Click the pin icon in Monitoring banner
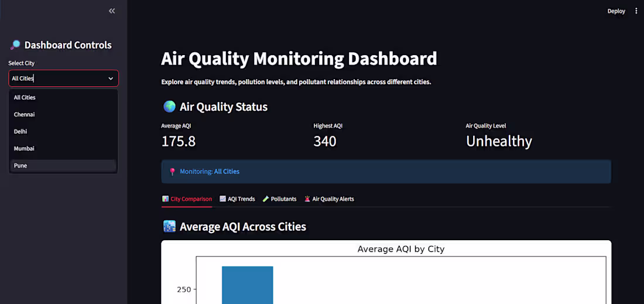The height and width of the screenshot is (304, 644). pyautogui.click(x=172, y=171)
